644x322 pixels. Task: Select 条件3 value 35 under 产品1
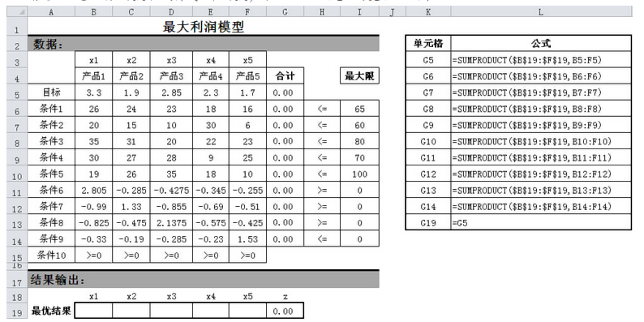pyautogui.click(x=93, y=141)
